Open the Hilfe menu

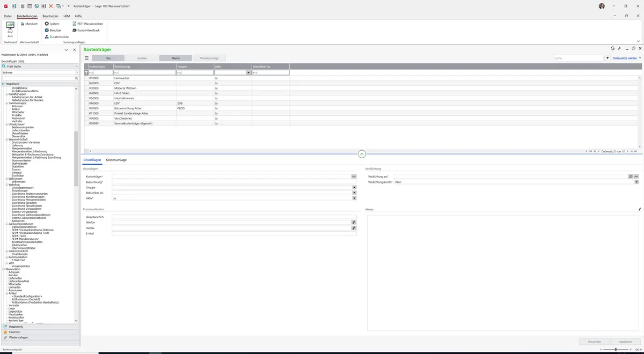tap(78, 16)
